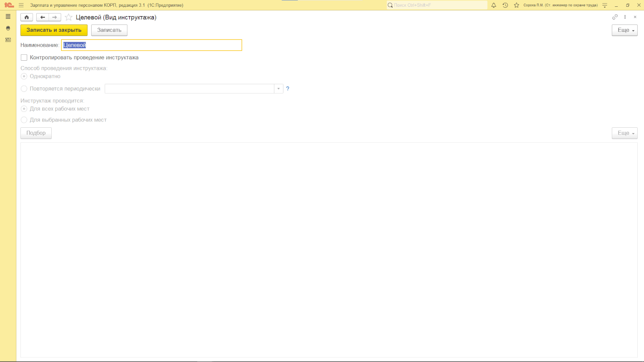Open the form's three-dot menu
The height and width of the screenshot is (362, 644).
coord(625,17)
